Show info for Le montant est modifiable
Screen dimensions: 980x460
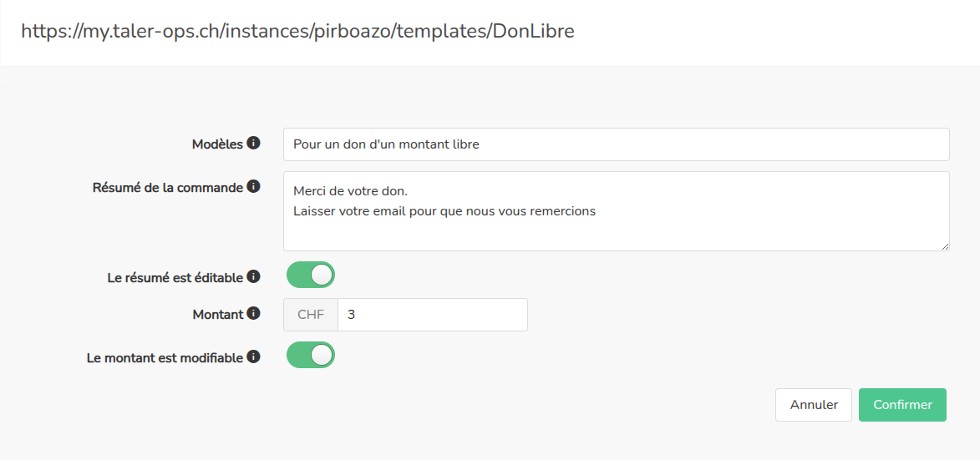point(254,356)
